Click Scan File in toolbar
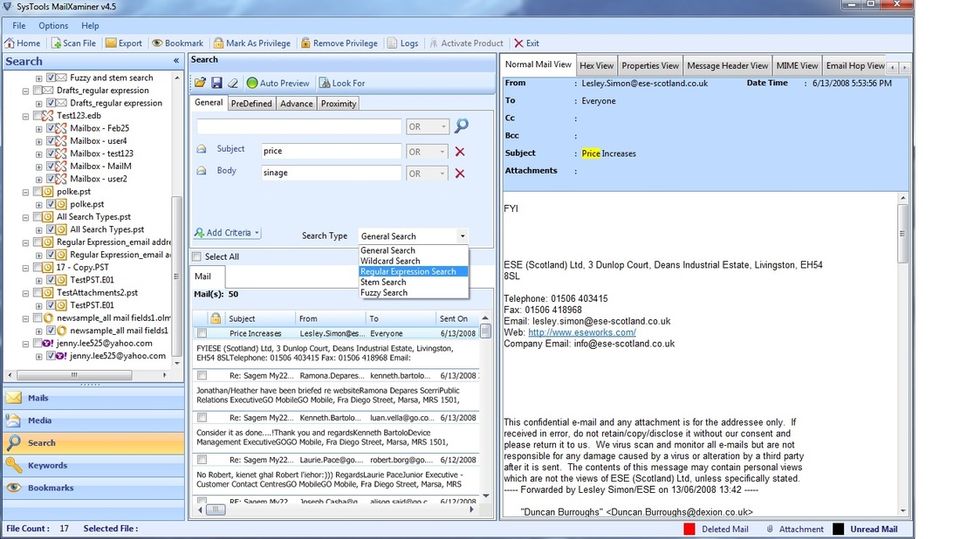The width and height of the screenshot is (960, 539). [x=73, y=43]
